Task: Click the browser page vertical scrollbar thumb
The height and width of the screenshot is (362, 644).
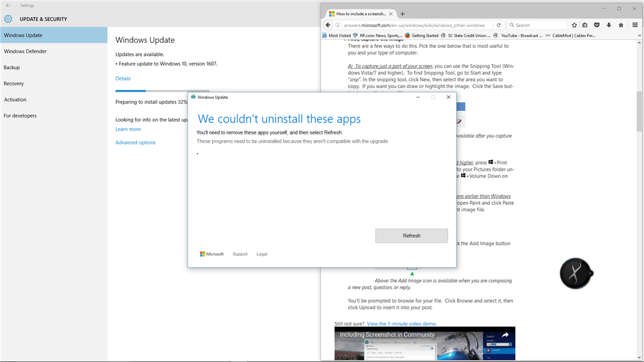Action: click(x=639, y=111)
